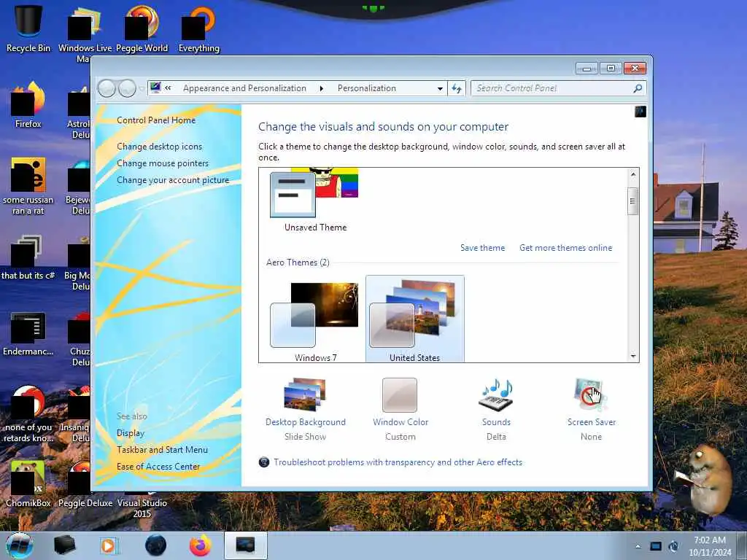Click the Back navigation button
The image size is (747, 560).
click(x=107, y=88)
